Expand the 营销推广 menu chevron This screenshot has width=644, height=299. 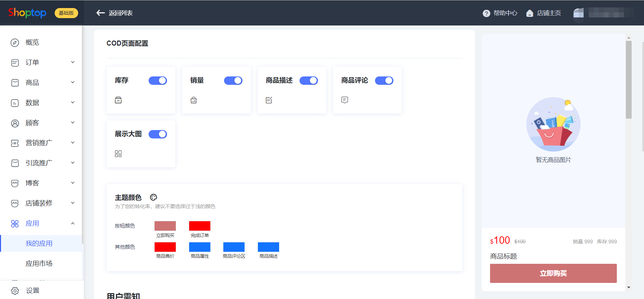click(x=73, y=143)
